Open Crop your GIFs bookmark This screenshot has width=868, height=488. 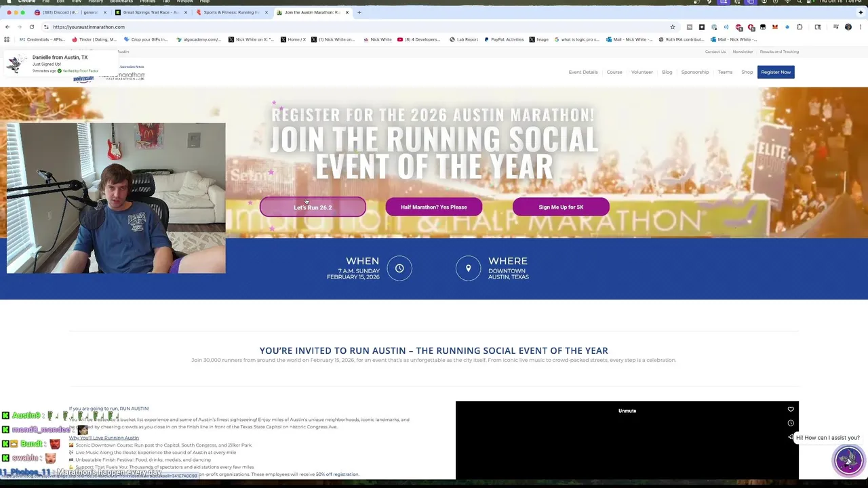[146, 39]
